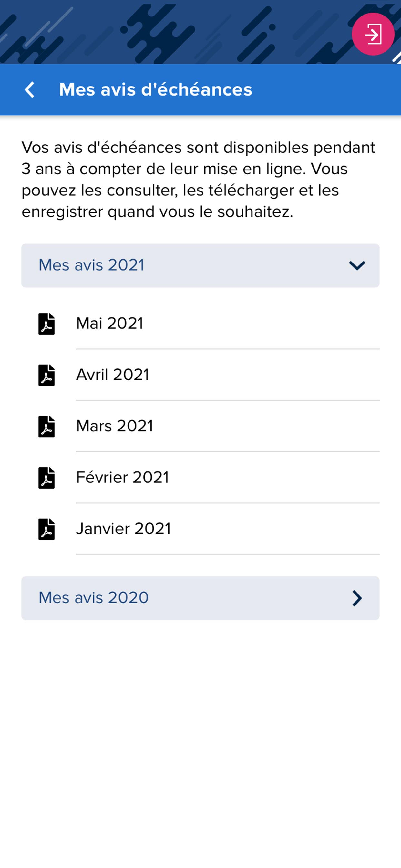Collapse the Mes avis 2021 section
The height and width of the screenshot is (868, 401).
click(200, 265)
